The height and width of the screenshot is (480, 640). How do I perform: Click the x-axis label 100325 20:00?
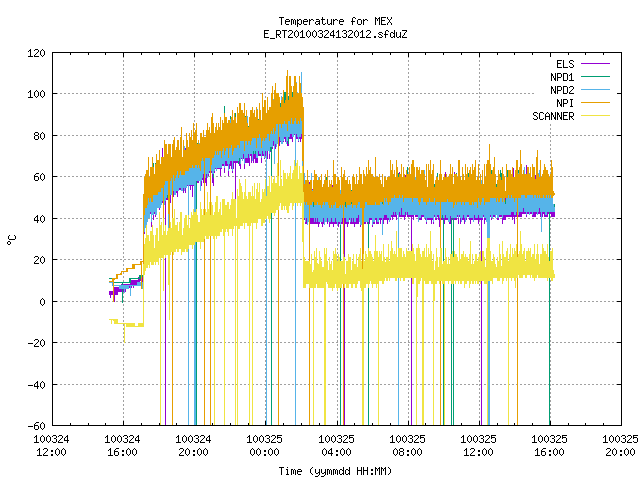(x=620, y=446)
